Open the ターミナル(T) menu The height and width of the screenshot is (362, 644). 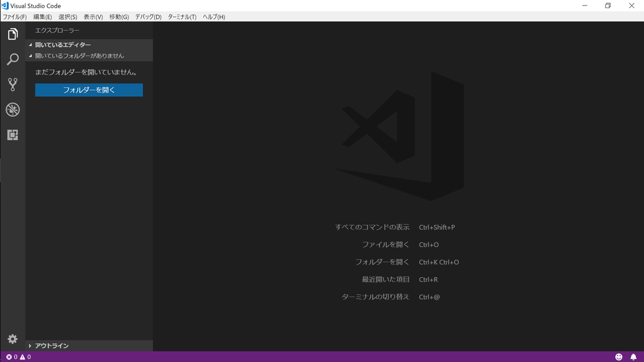[182, 17]
